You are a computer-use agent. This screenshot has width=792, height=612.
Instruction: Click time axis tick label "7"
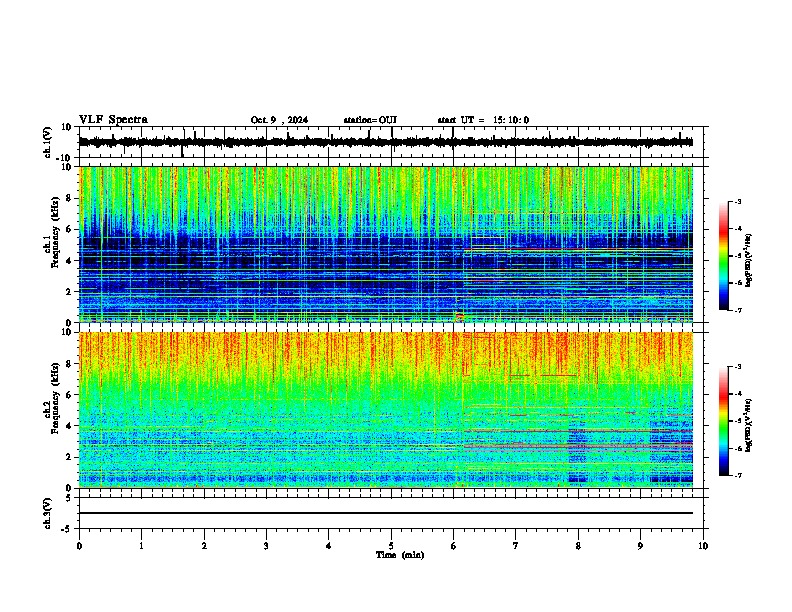pos(516,546)
